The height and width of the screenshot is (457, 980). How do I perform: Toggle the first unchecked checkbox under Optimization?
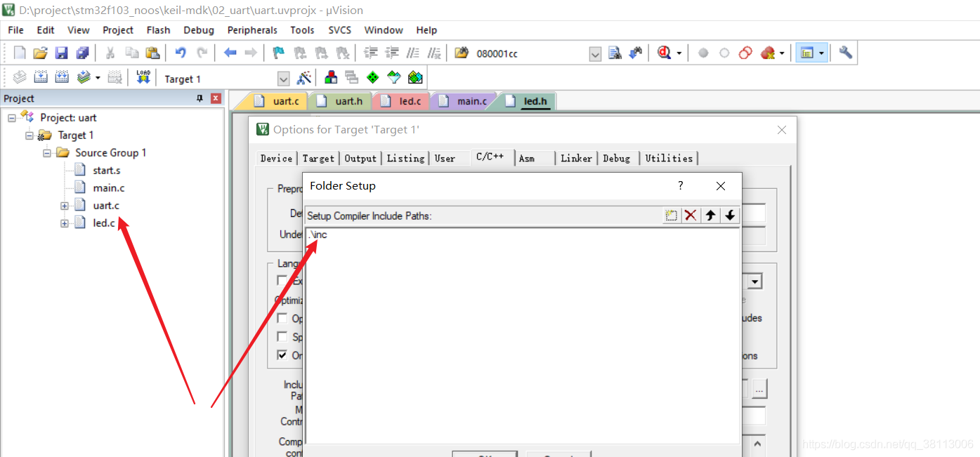click(282, 318)
